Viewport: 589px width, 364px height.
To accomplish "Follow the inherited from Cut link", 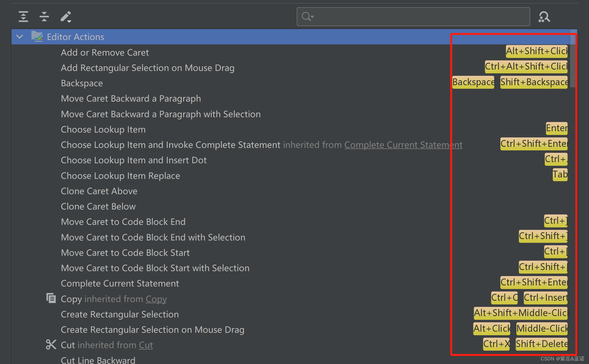I will coord(146,345).
